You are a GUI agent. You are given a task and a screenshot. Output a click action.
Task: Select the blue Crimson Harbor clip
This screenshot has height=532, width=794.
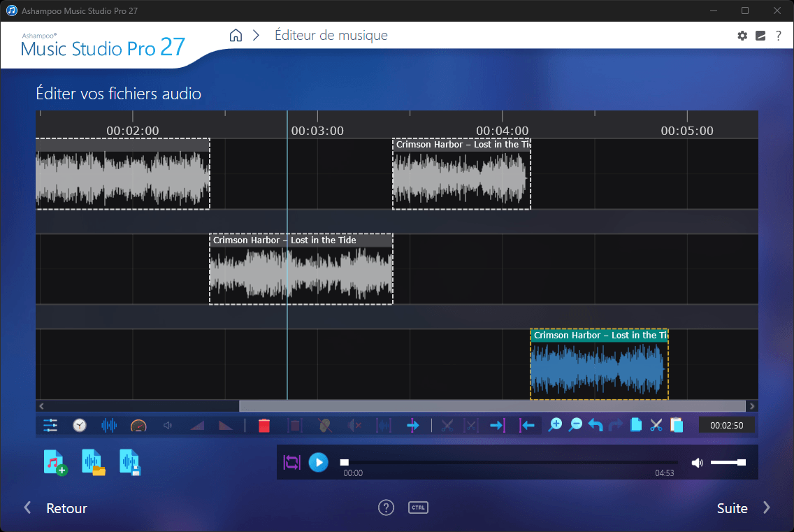coord(599,364)
